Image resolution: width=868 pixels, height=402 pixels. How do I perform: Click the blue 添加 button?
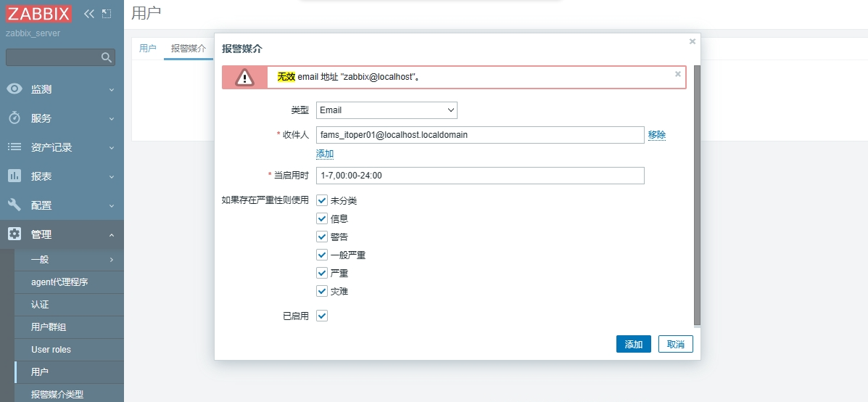633,344
